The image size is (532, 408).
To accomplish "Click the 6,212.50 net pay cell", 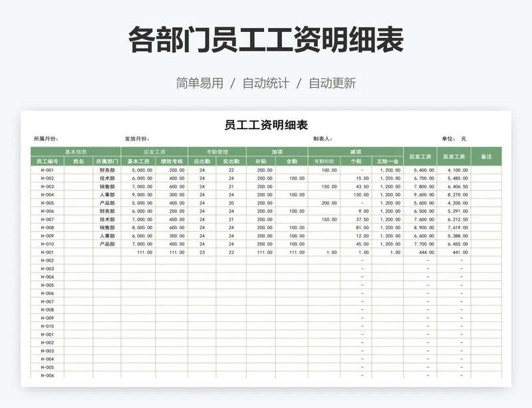I will pos(454,220).
